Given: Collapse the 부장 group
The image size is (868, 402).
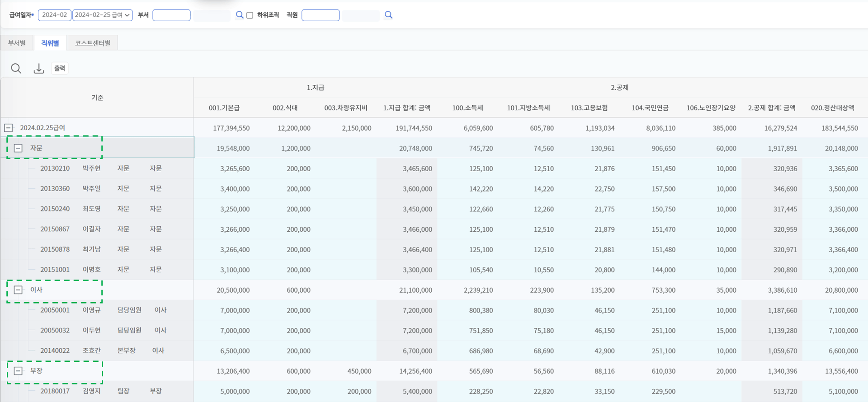Looking at the screenshot, I should [18, 371].
